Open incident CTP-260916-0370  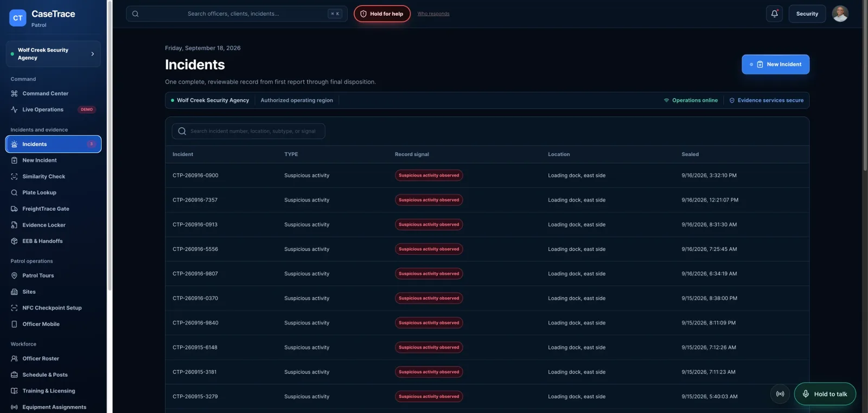point(487,298)
